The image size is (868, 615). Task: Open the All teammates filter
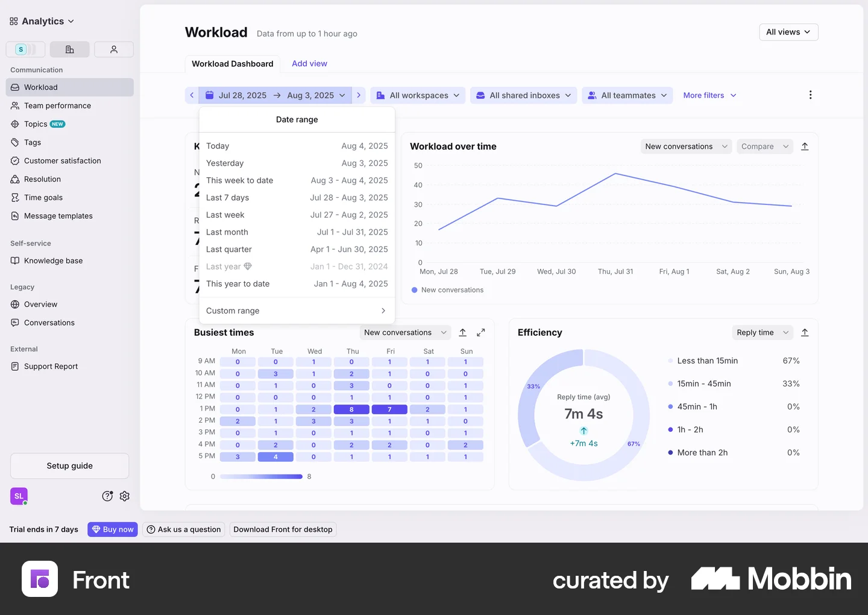pos(627,95)
